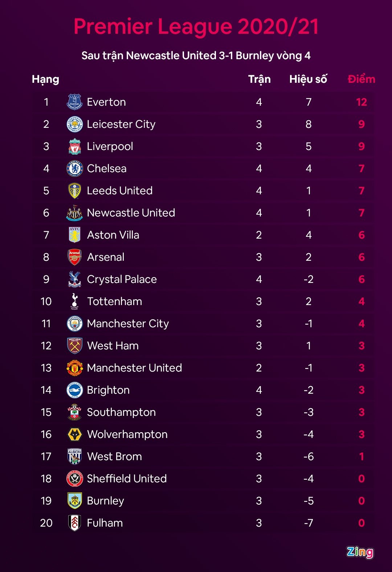The height and width of the screenshot is (572, 392).
Task: Select the Hiệu số column header
Action: pyautogui.click(x=308, y=79)
